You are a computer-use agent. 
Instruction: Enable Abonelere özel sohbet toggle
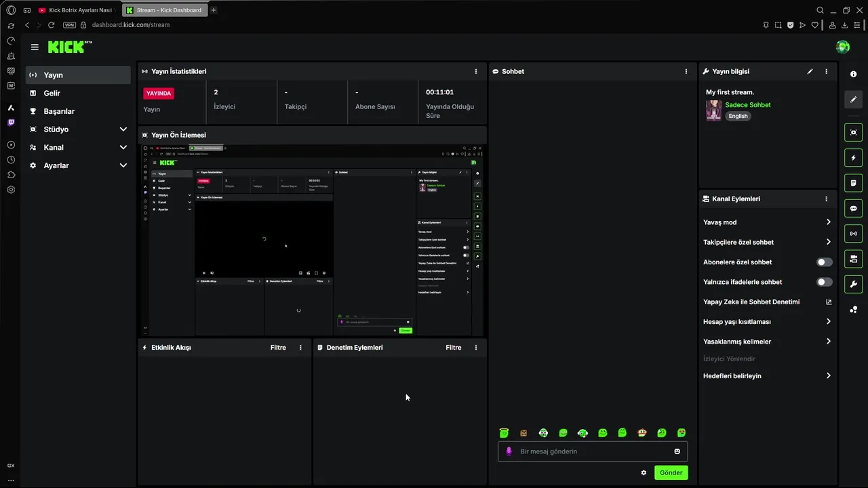click(825, 262)
